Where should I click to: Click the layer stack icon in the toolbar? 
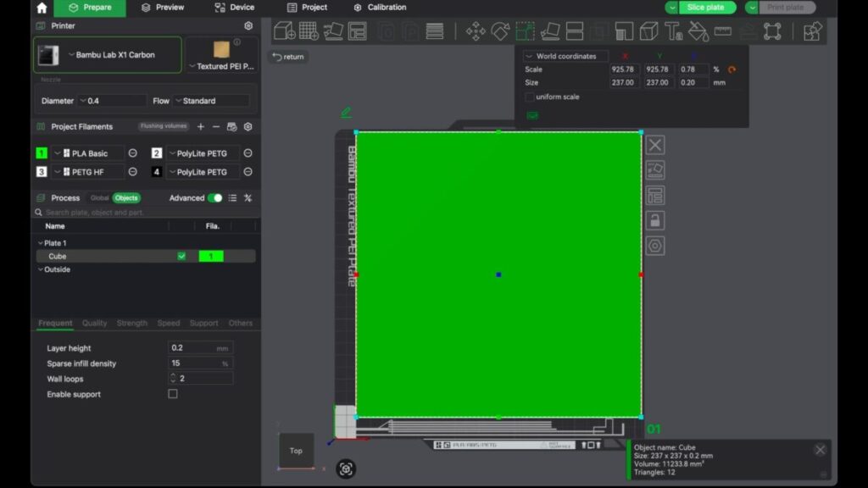tap(435, 31)
